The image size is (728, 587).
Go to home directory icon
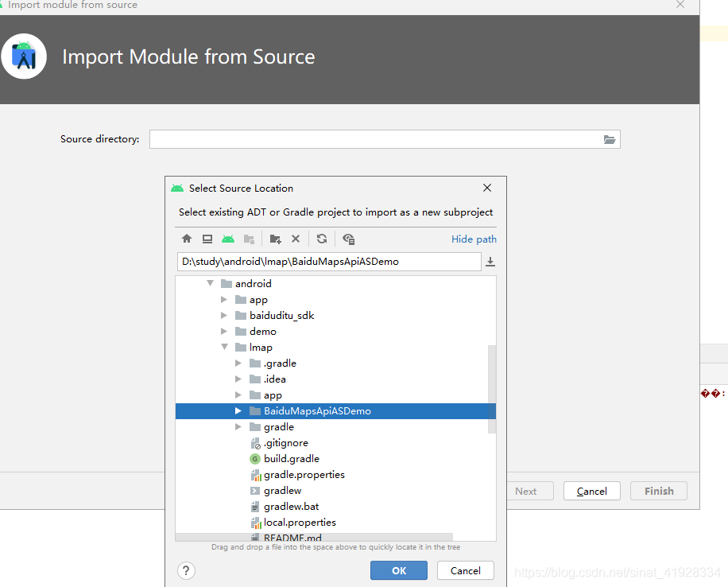pos(187,239)
